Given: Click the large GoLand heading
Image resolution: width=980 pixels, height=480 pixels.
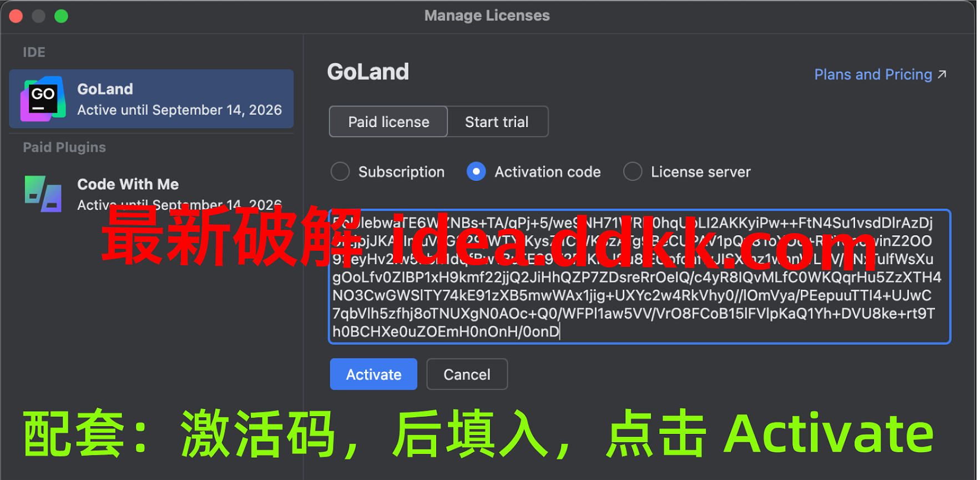Looking at the screenshot, I should tap(368, 72).
